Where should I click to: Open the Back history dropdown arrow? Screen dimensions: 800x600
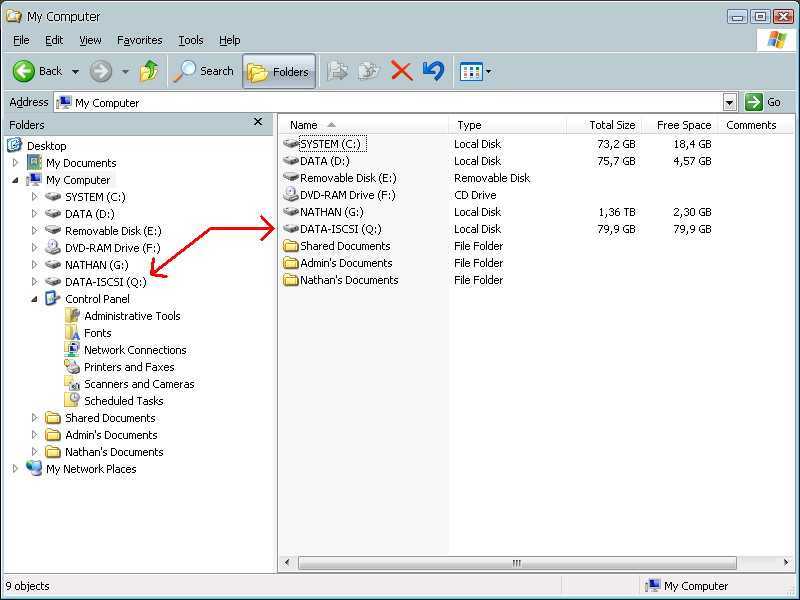[x=76, y=71]
